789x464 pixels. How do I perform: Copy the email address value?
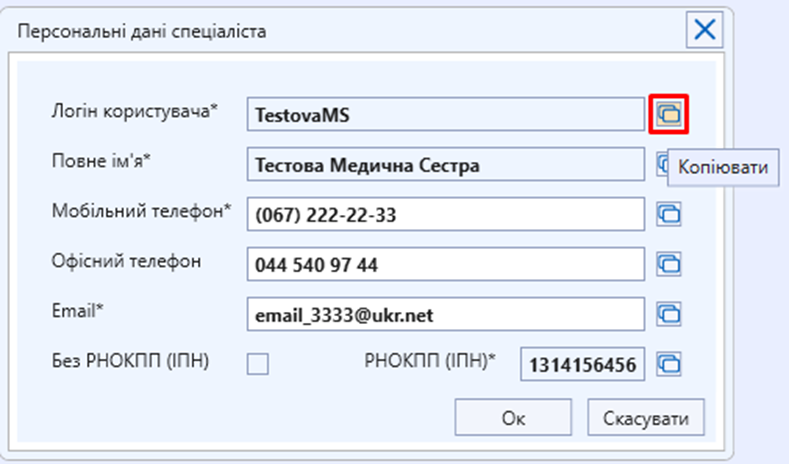coord(668,314)
